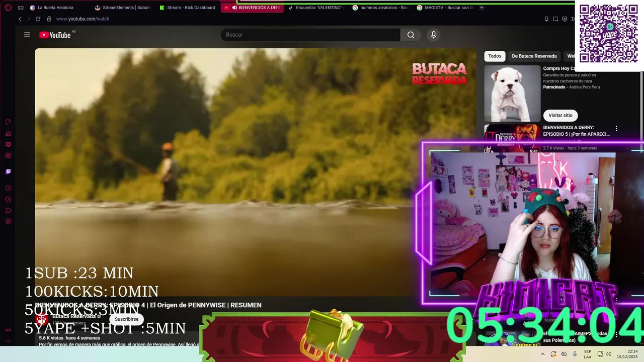The image size is (644, 362).
Task: Click the Suscribirse button
Action: [x=126, y=319]
